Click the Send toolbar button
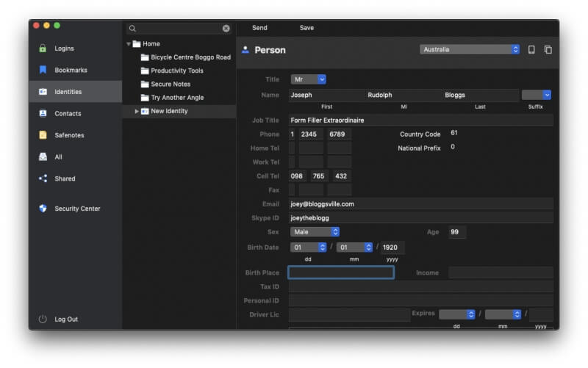 point(259,28)
